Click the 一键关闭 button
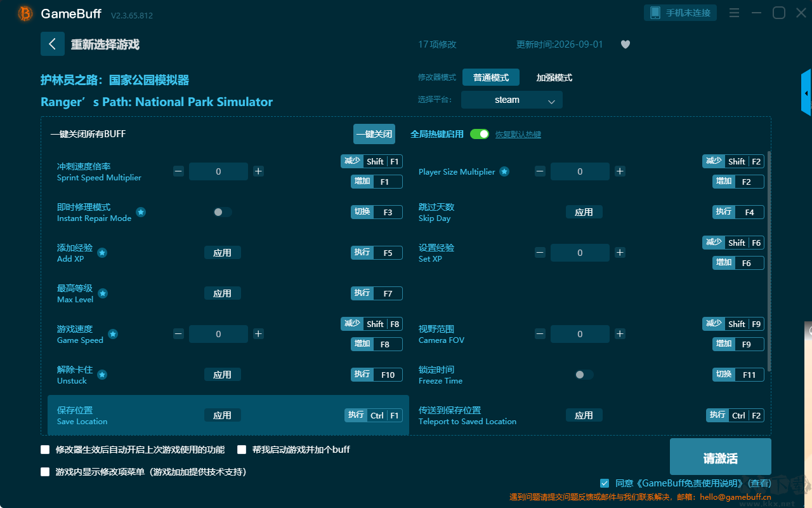812x508 pixels. [374, 134]
